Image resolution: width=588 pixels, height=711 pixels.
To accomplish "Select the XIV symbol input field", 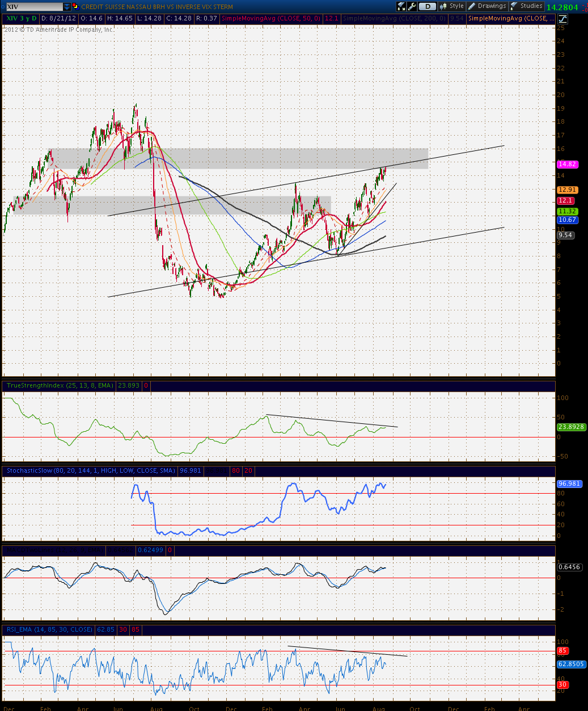I will [35, 7].
